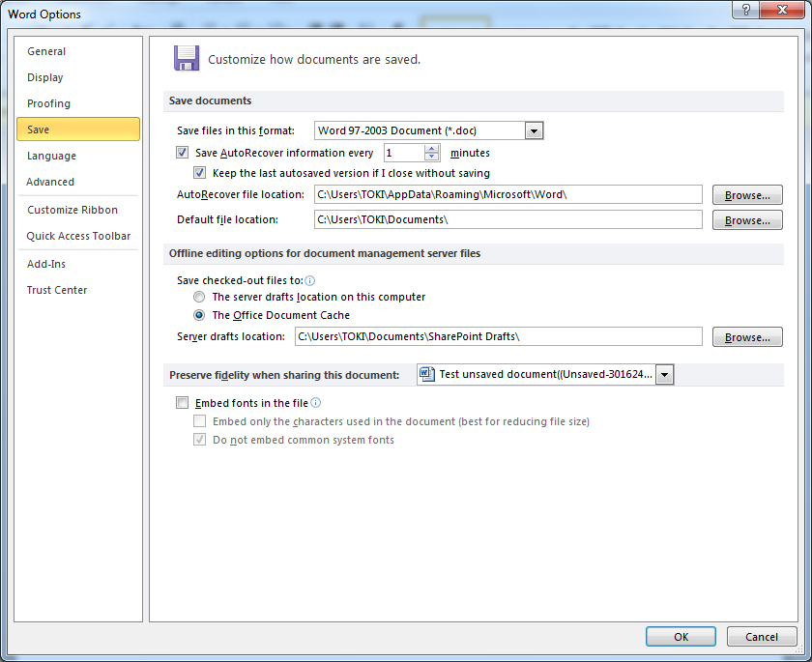Image resolution: width=812 pixels, height=662 pixels.
Task: Click Cancel to discard changes
Action: tap(762, 637)
